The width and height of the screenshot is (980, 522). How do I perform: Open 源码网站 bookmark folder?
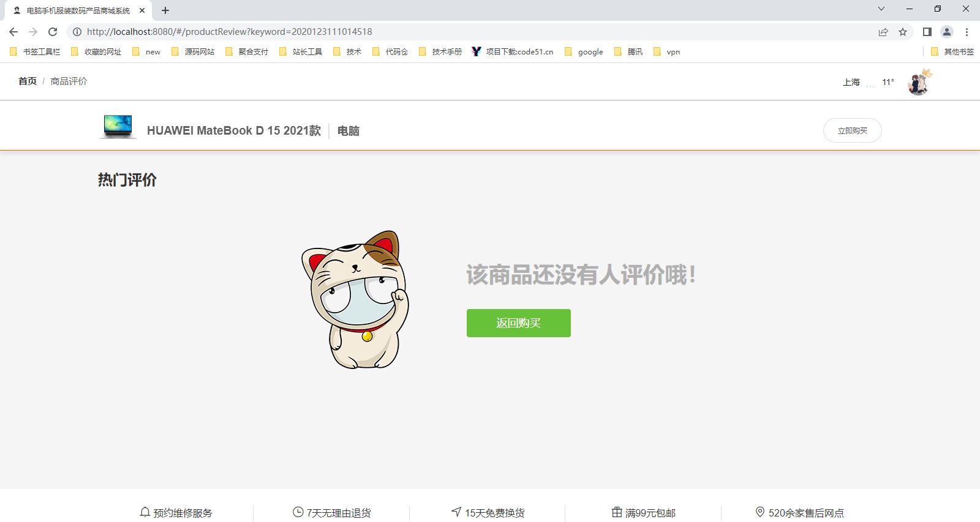coord(193,52)
